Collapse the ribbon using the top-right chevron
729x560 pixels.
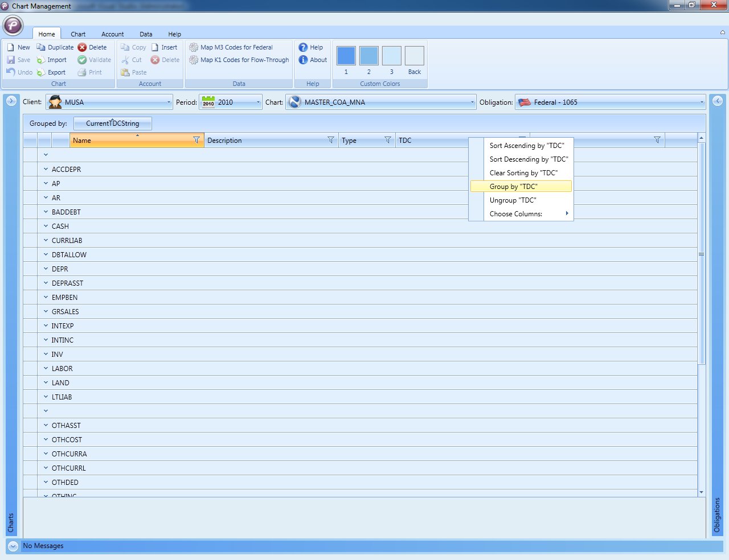point(722,32)
